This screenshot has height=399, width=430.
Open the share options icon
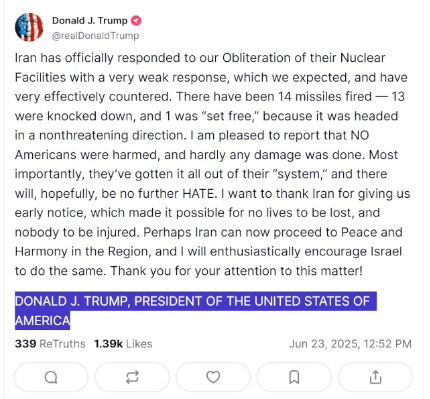pyautogui.click(x=375, y=377)
